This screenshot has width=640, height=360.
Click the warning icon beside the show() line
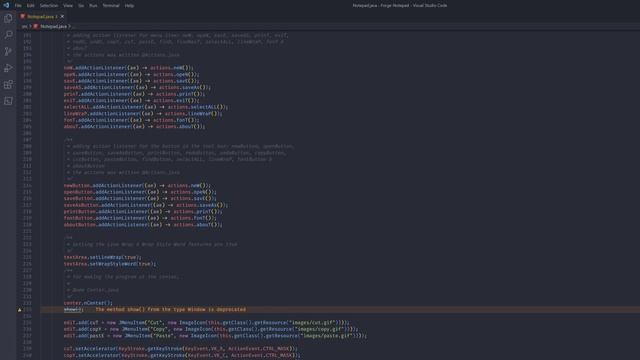(x=20, y=310)
